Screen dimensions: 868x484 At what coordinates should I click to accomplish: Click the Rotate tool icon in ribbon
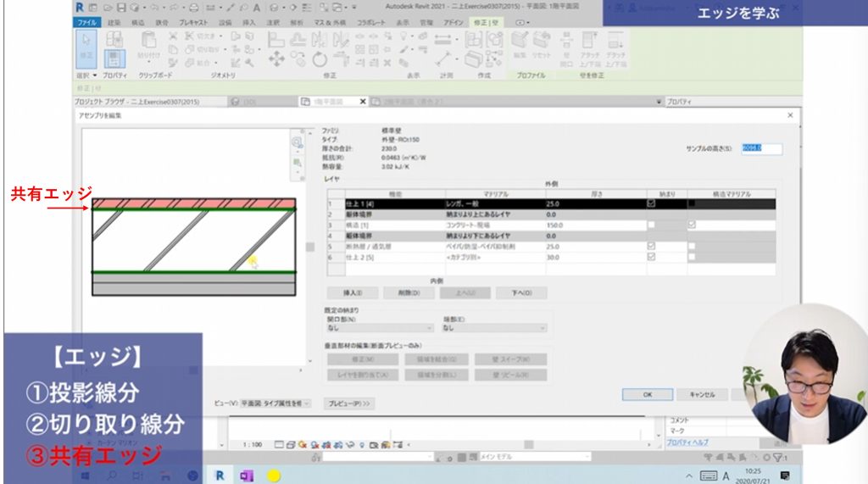click(x=319, y=58)
